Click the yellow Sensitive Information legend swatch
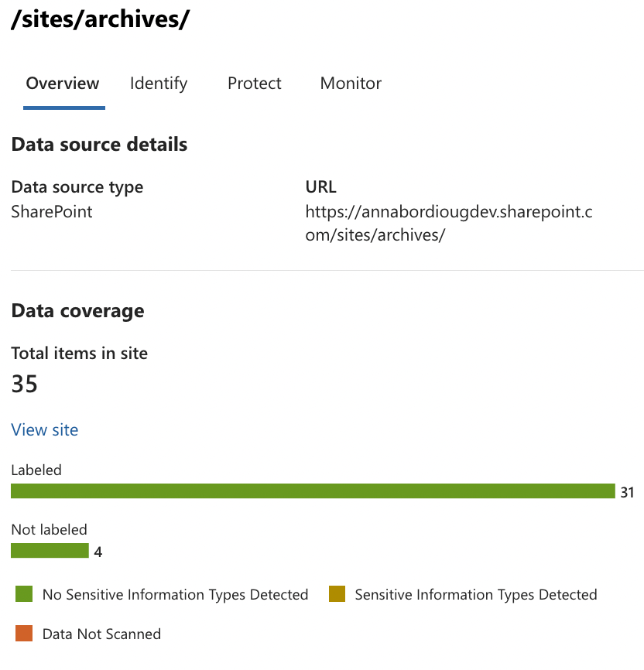 [x=337, y=595]
